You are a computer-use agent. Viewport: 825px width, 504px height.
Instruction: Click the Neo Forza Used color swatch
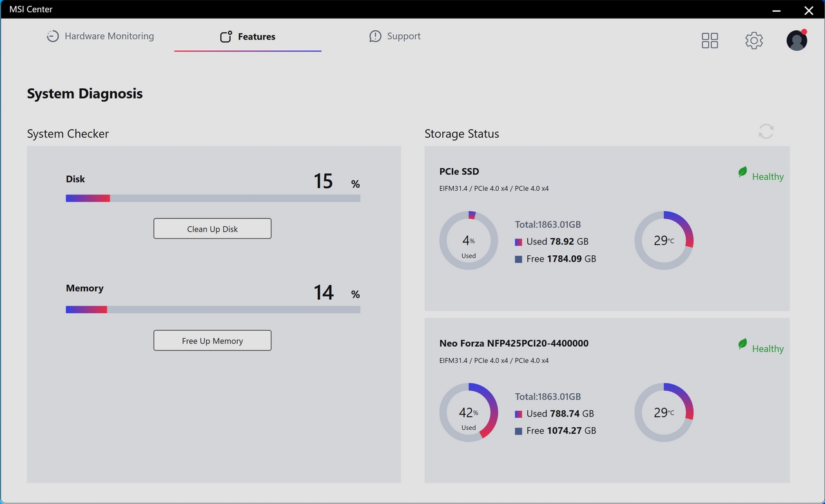[518, 414]
